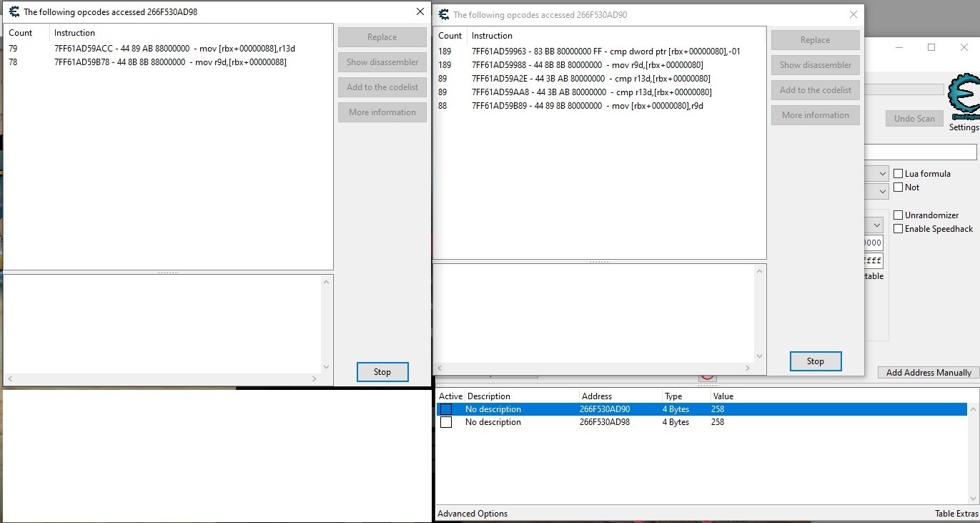Viewport: 980px width, 523px height.
Task: Select the opcode row 7FF61AD59AA8 cmp r13d
Action: (600, 92)
